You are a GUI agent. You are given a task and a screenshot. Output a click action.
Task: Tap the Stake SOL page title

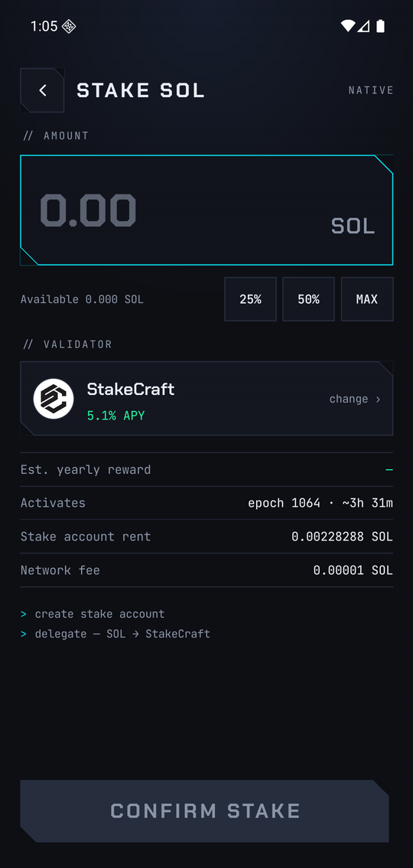pos(141,90)
